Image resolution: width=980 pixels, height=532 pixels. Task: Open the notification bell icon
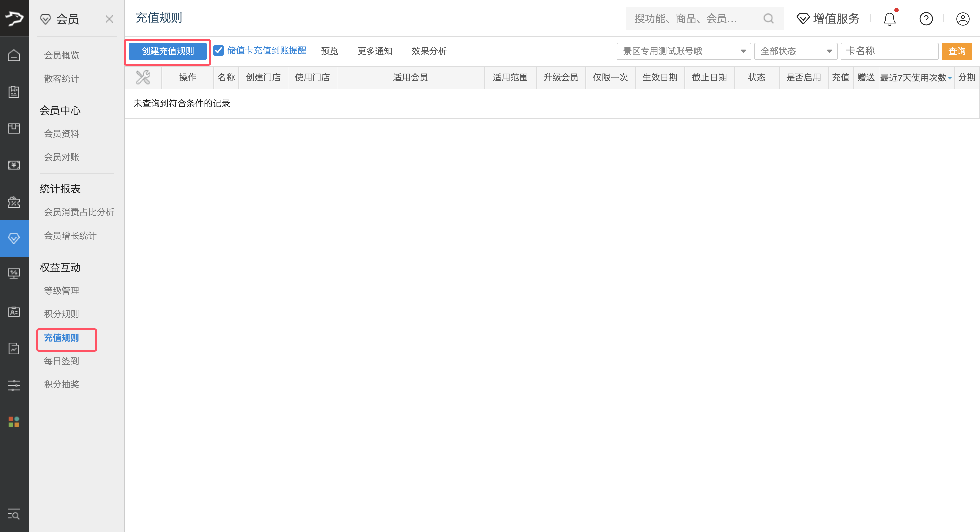click(889, 19)
